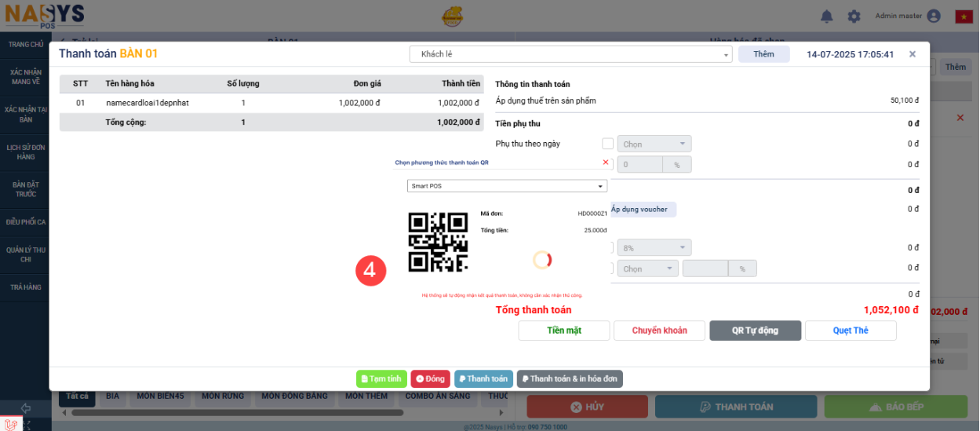Open Lịch sử đơn hàng menu
Screen dimensions: 980x431
click(26, 152)
